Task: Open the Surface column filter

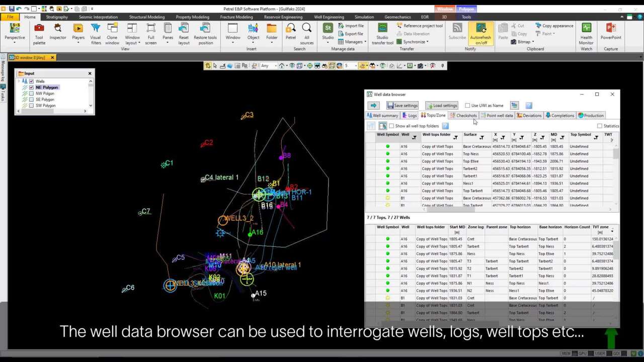Action: click(x=481, y=138)
